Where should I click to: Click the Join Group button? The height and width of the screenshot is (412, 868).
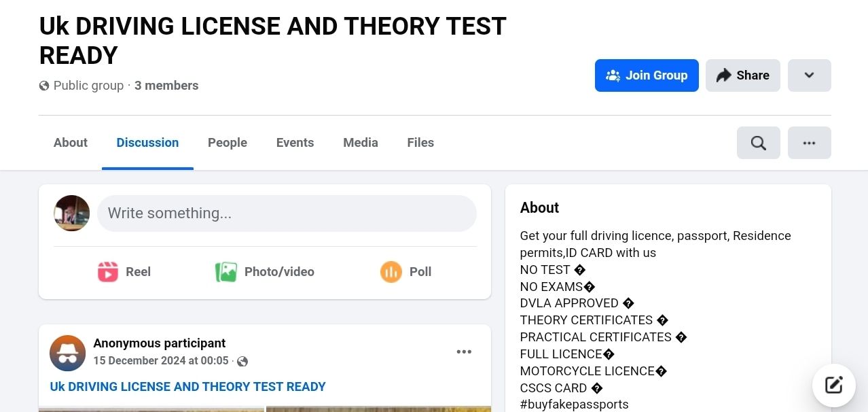[x=646, y=75]
